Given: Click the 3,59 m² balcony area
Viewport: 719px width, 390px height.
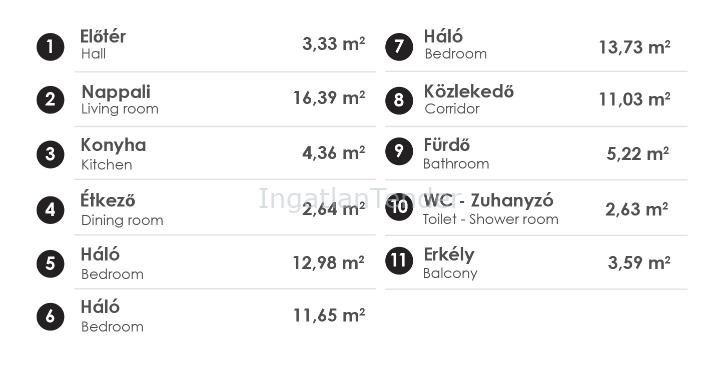Looking at the screenshot, I should click(639, 263).
